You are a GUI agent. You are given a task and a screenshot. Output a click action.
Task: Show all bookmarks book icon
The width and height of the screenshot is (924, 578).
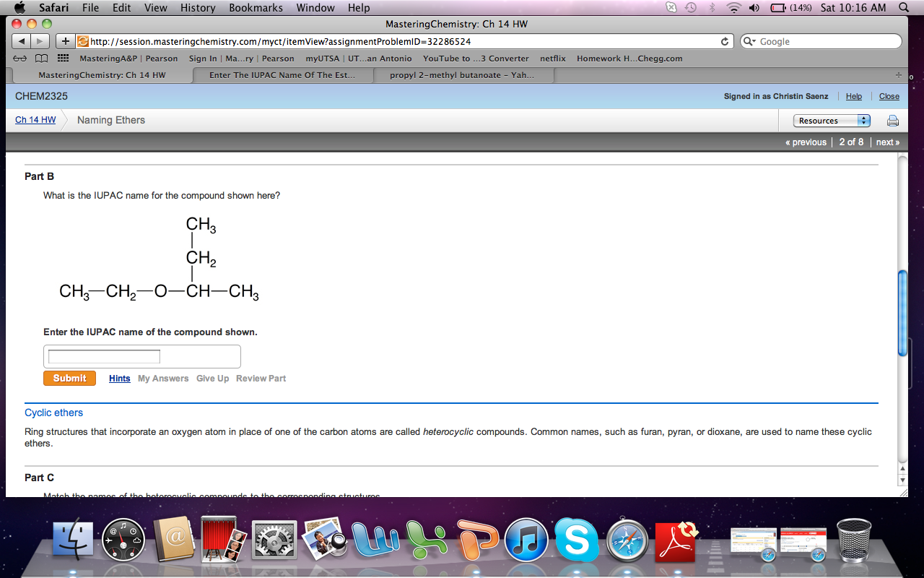[x=43, y=59]
